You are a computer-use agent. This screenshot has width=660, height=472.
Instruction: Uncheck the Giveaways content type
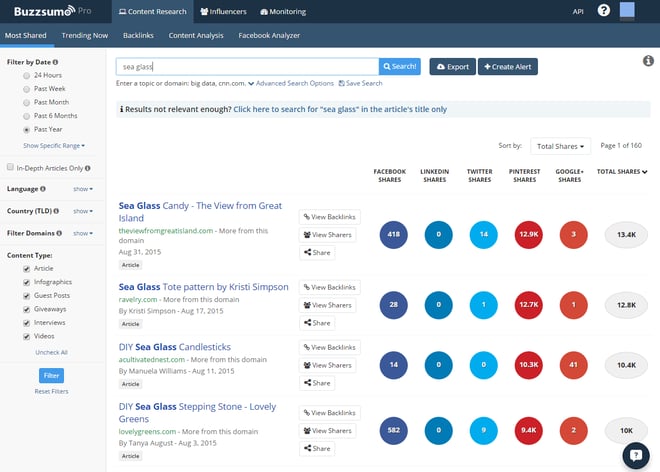[27, 309]
